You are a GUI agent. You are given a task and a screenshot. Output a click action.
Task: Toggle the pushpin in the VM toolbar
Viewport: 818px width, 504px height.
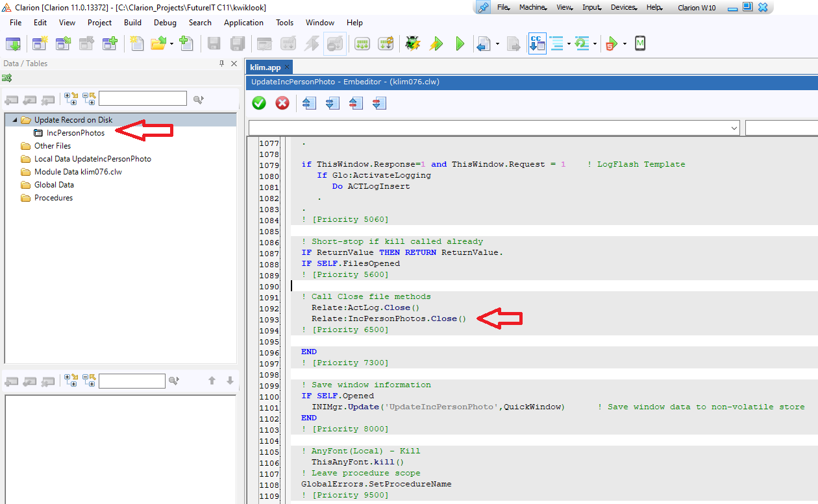coord(483,7)
